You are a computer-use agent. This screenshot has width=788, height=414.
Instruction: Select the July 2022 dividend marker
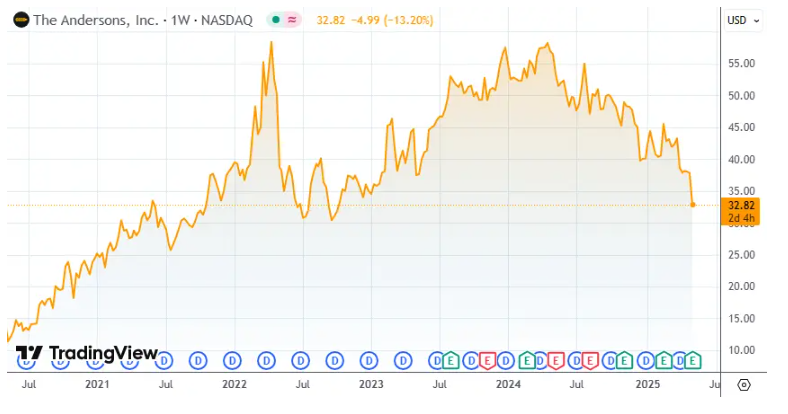(x=301, y=360)
